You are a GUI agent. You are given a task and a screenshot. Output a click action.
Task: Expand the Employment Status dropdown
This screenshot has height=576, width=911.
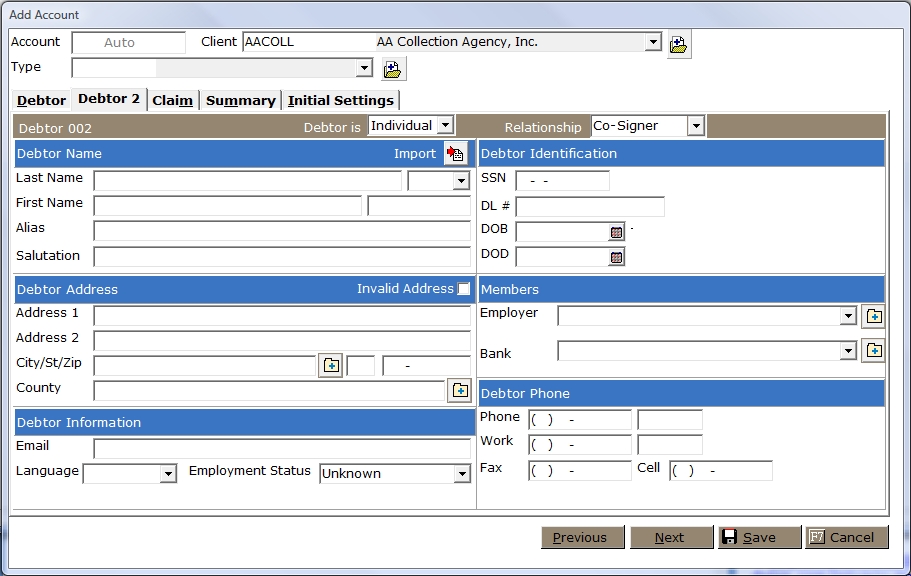click(x=462, y=474)
